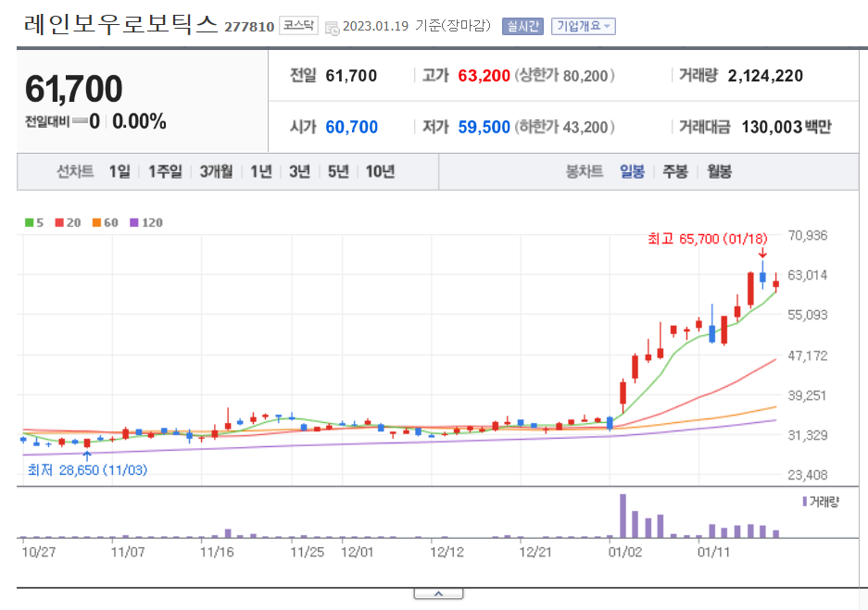This screenshot has height=610, width=868.
Task: Click the stock code 277810
Action: [x=249, y=27]
